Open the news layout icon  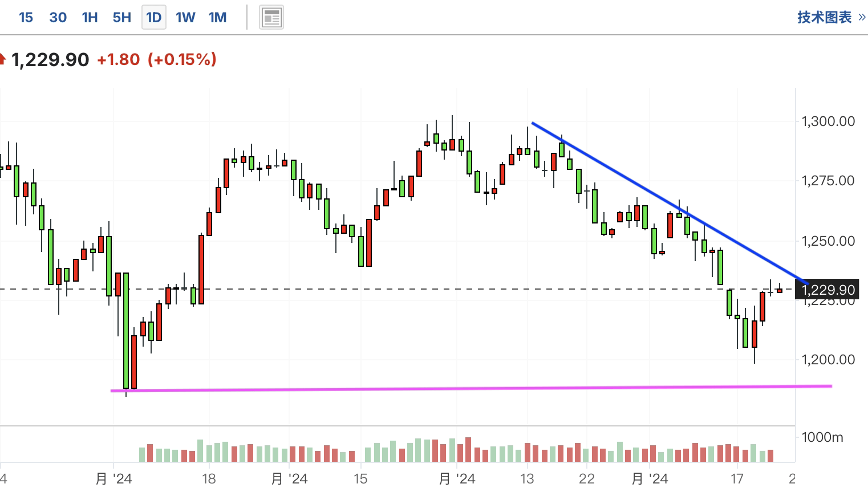click(x=271, y=18)
